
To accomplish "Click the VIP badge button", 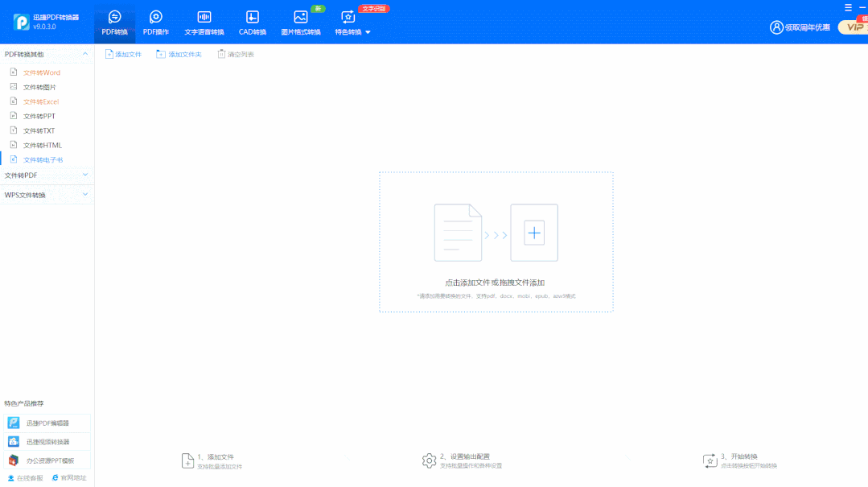I will 853,27.
